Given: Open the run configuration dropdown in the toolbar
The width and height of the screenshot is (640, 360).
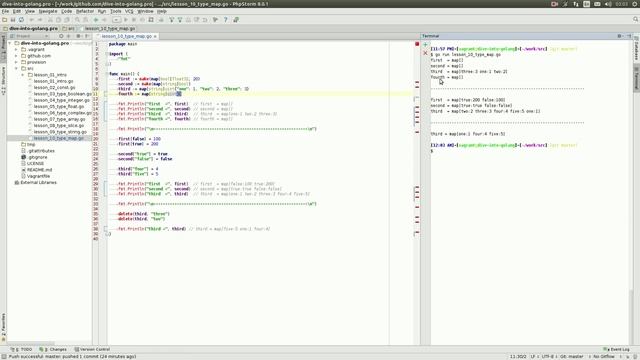Looking at the screenshot, I should pos(116,20).
